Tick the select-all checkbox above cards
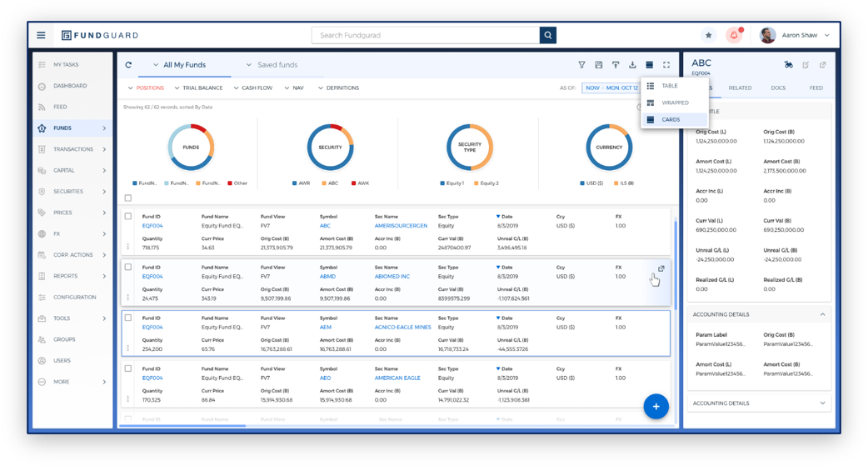 tap(128, 198)
